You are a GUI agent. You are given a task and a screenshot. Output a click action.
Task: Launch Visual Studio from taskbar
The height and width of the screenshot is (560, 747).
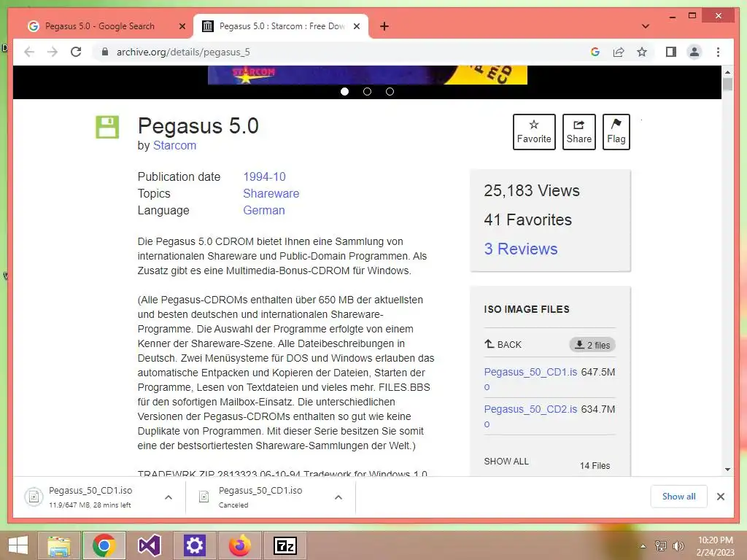click(x=149, y=545)
